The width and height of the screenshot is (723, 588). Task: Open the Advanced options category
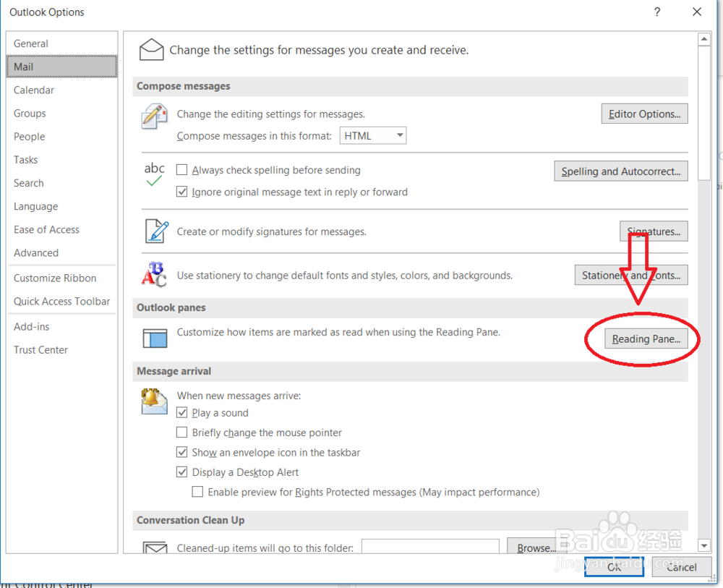coord(61,252)
